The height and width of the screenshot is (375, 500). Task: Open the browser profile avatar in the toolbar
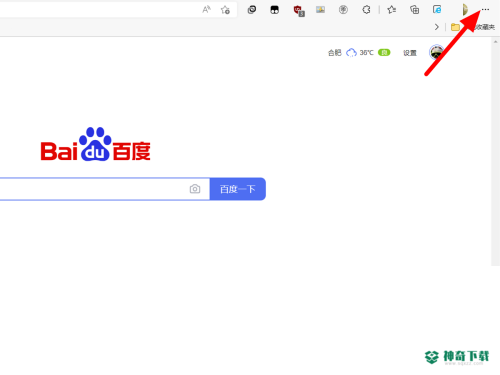465,10
